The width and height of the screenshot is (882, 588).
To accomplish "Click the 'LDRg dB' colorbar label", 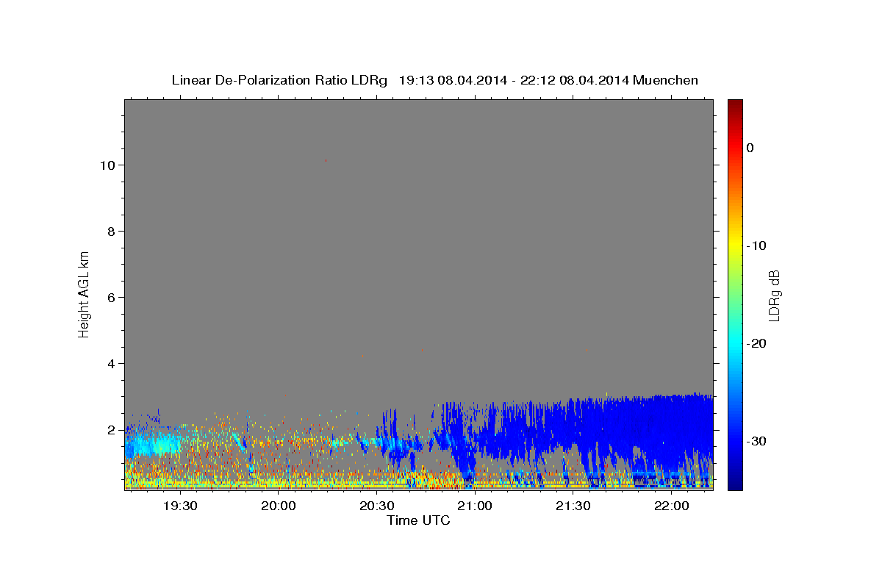I will point(774,295).
